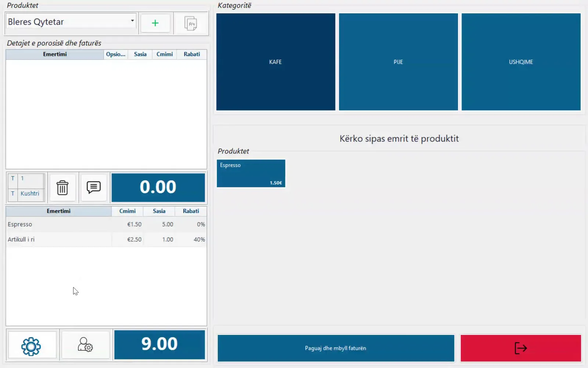Select the PIJE category tile

pos(398,62)
